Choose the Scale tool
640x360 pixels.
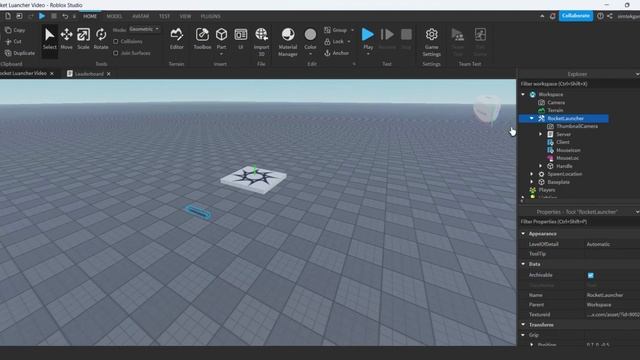[83, 38]
